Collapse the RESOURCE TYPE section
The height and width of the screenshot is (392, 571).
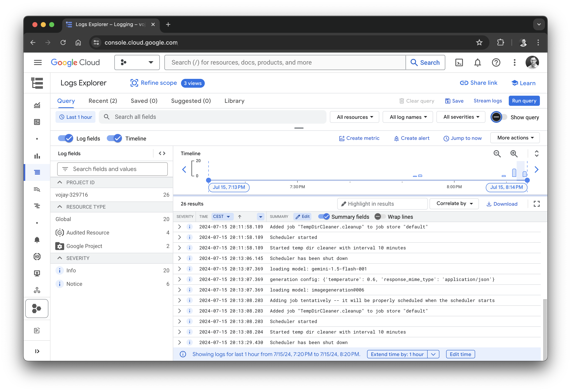pyautogui.click(x=60, y=207)
